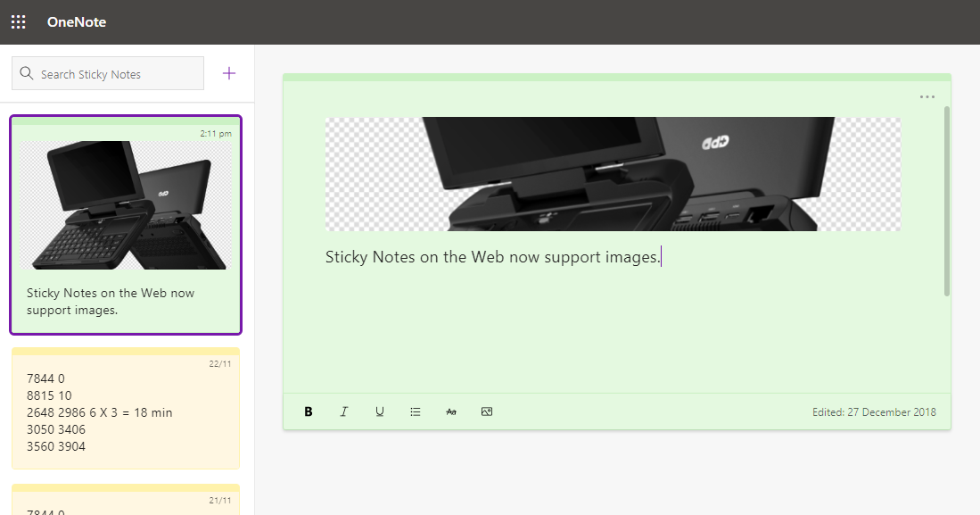Click the line '8815 10'
Image resolution: width=980 pixels, height=515 pixels.
49,395
